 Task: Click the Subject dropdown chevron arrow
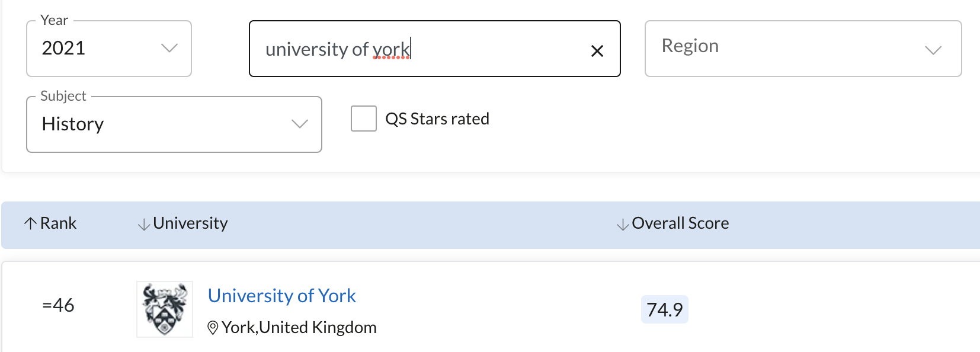tap(300, 124)
